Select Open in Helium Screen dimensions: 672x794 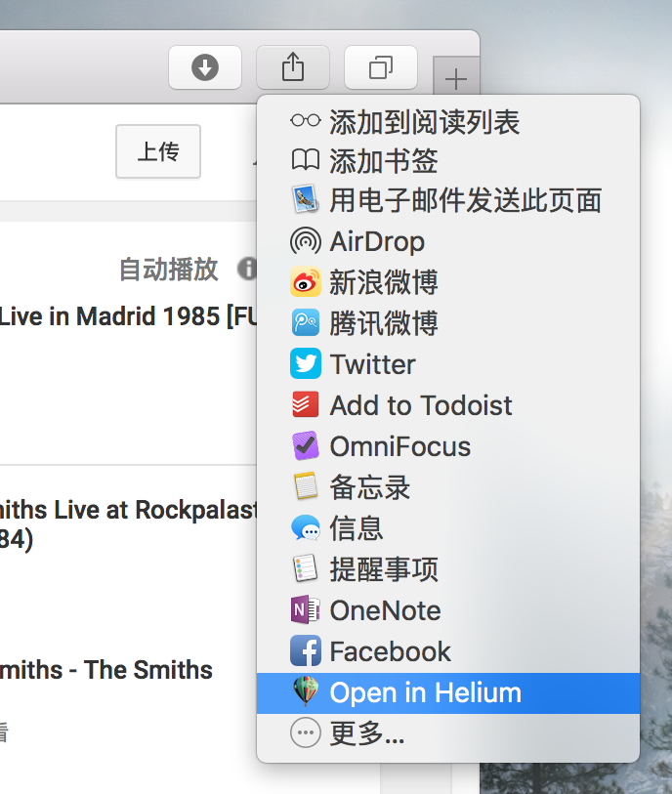pos(448,692)
